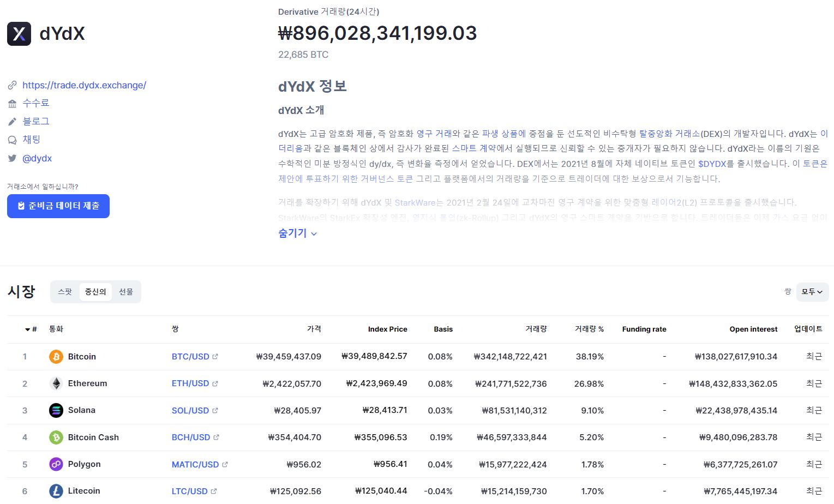
Task: Sort by the 거래량 % column header
Action: 589,329
